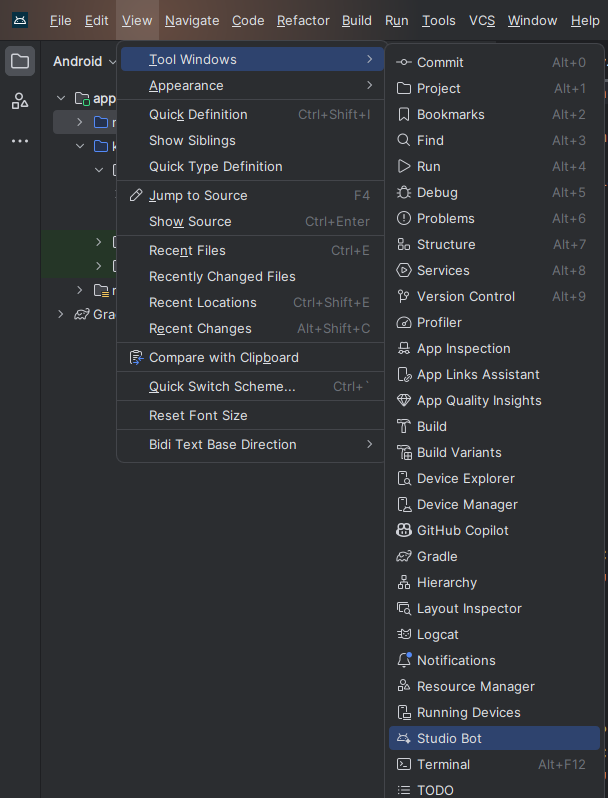Viewport: 608px width, 798px height.
Task: Click the Android Studio logo icon
Action: [x=20, y=20]
